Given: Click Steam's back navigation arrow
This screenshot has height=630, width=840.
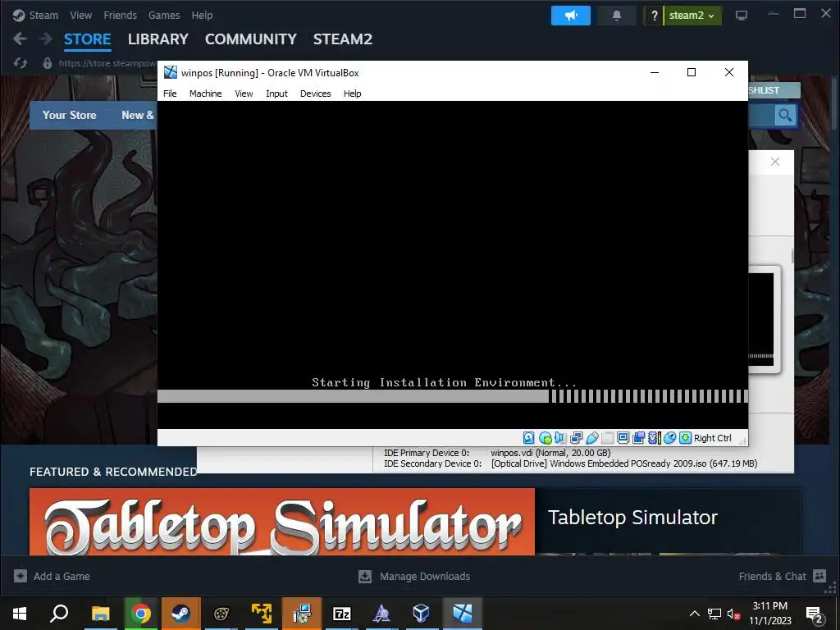Looking at the screenshot, I should click(x=20, y=39).
